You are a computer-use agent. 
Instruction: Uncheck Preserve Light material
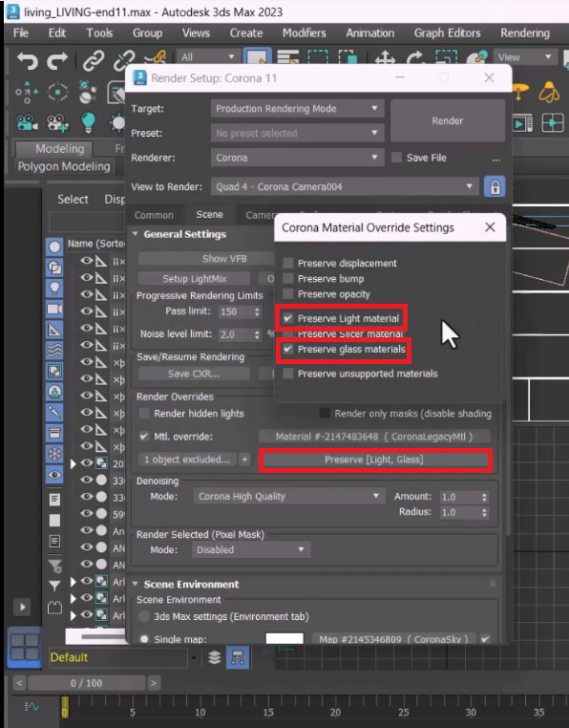pos(288,318)
